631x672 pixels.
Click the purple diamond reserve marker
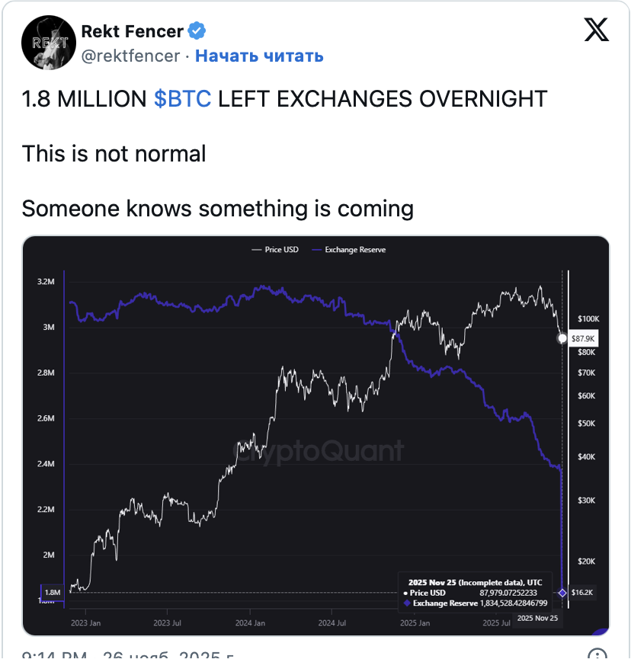pos(562,593)
